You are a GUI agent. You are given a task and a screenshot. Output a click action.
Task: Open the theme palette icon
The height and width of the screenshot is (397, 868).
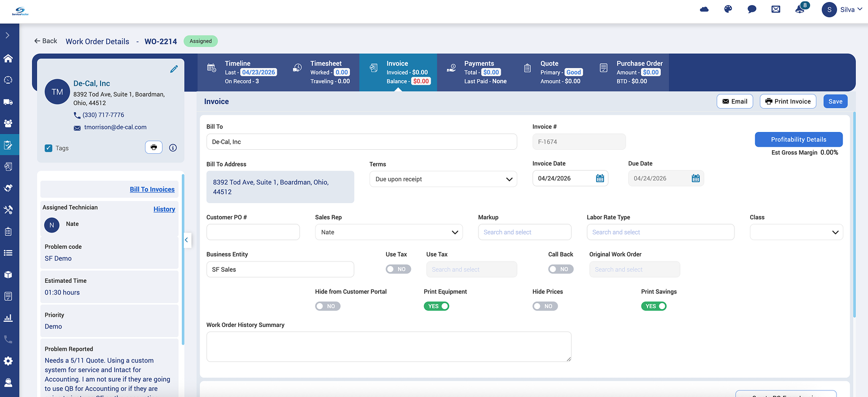pyautogui.click(x=728, y=9)
